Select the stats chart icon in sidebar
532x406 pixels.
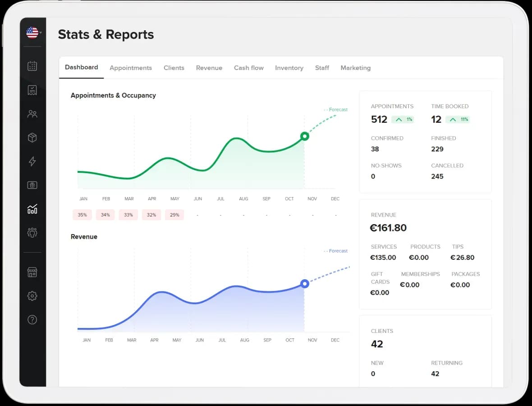click(x=32, y=209)
